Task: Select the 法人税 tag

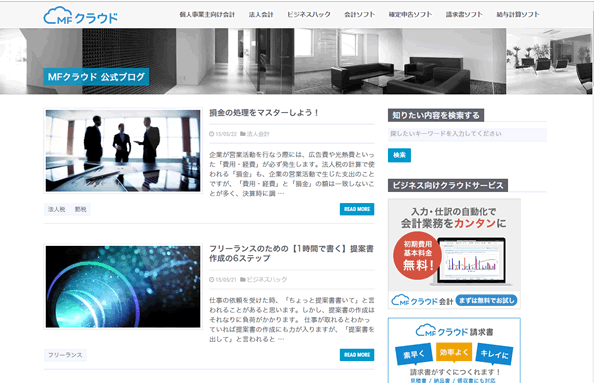Action: [x=56, y=209]
